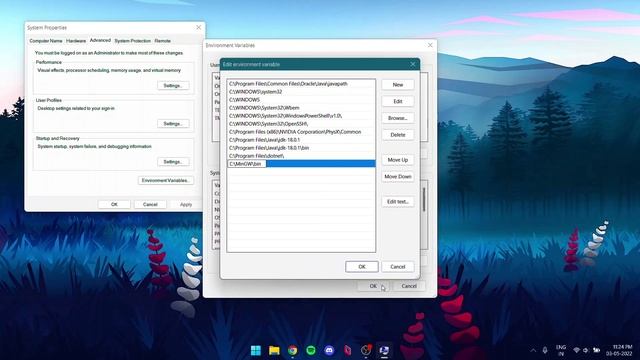Show hidden system tray icons chevron
The image size is (640, 360).
(533, 350)
